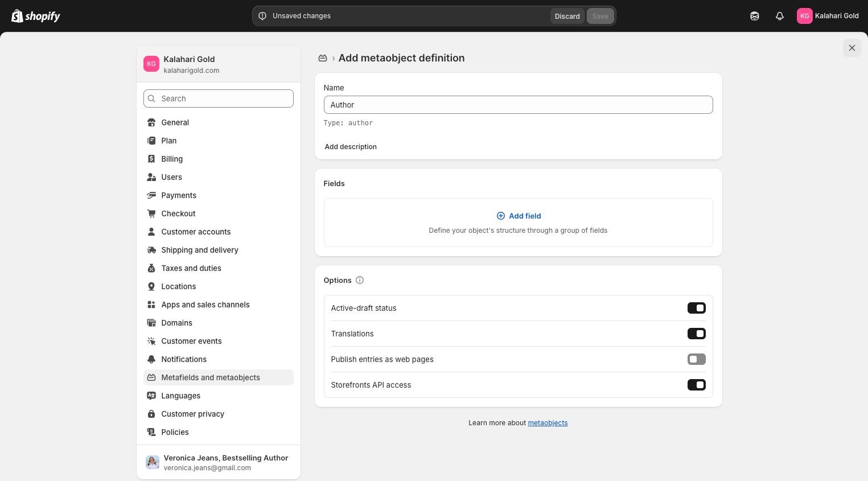Follow the metaobjects help link

(x=548, y=423)
